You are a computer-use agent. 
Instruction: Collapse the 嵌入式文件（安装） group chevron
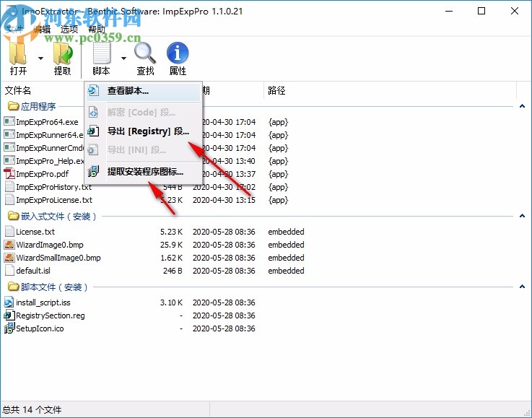522,216
